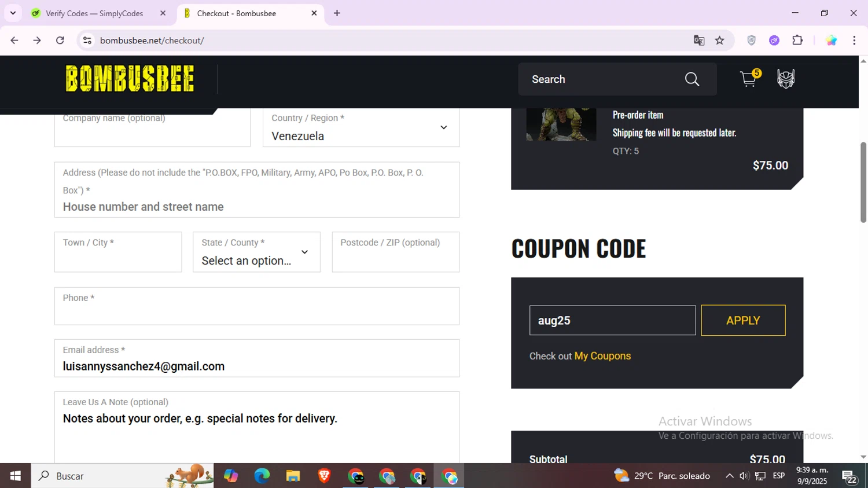Open Microsoft Edge from the taskbar
This screenshot has width=868, height=488.
262,476
